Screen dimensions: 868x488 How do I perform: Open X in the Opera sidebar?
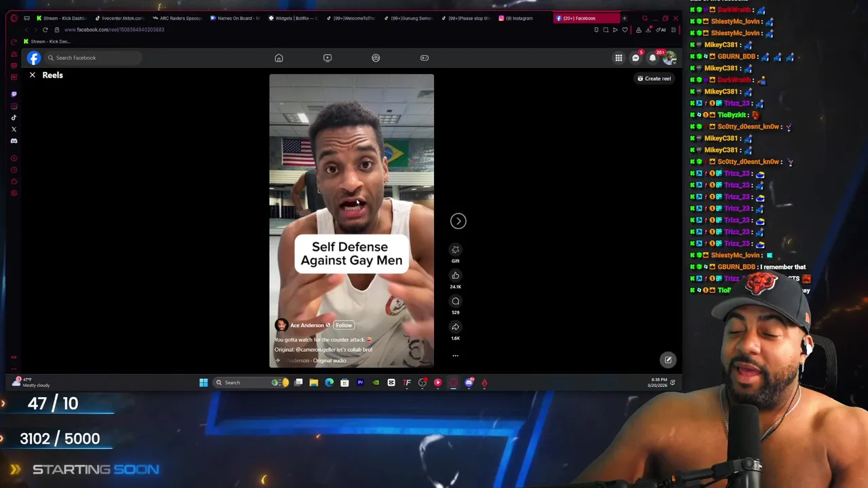tap(14, 129)
